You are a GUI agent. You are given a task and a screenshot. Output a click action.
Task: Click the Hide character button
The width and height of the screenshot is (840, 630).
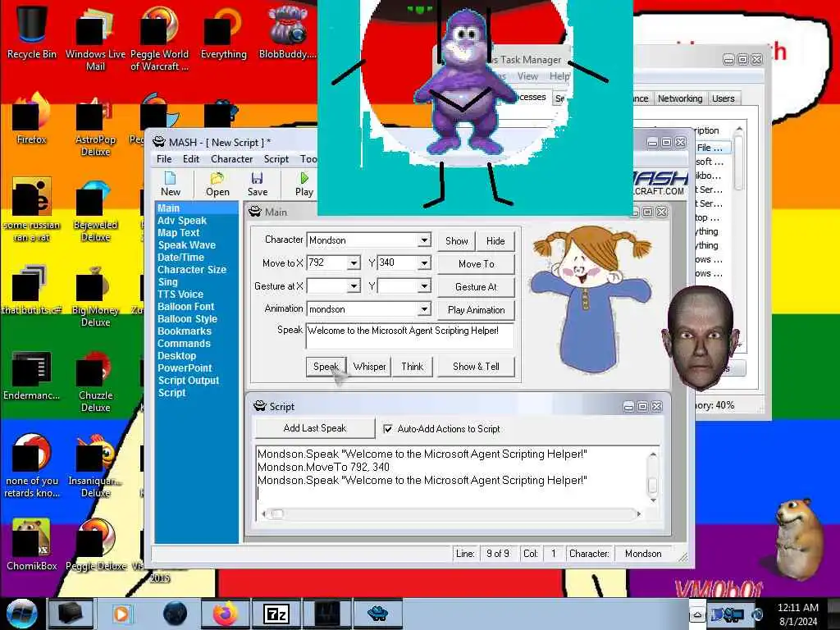tap(495, 241)
